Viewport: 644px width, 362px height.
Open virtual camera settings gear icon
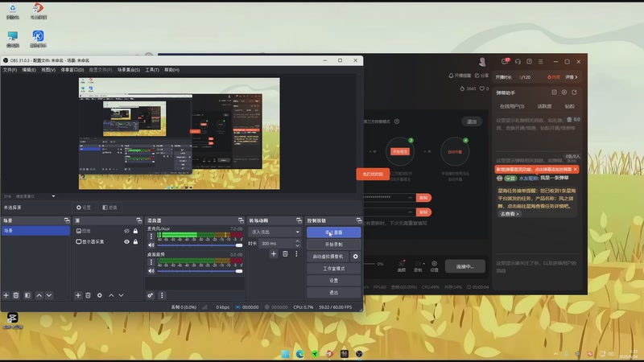click(x=355, y=257)
